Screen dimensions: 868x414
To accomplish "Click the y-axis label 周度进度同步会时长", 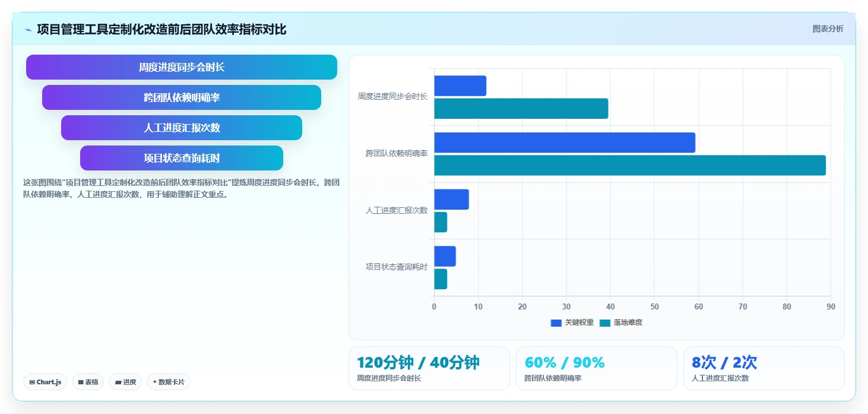I will pyautogui.click(x=392, y=96).
